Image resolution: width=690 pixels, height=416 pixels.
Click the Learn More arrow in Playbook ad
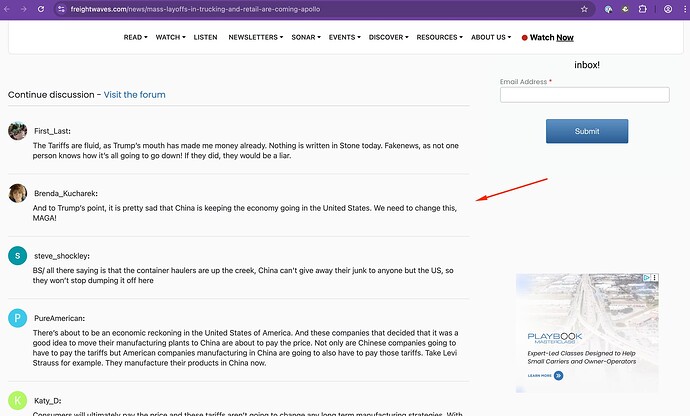(558, 376)
